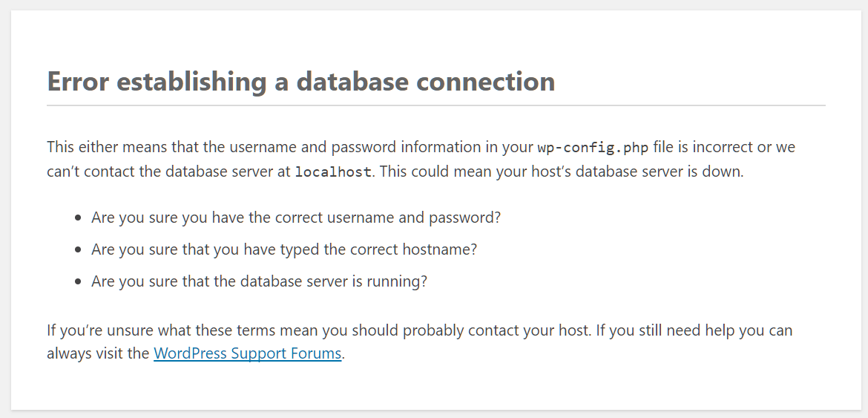This screenshot has height=418, width=868.
Task: Click the "Error establishing a database connection" heading
Action: 300,81
